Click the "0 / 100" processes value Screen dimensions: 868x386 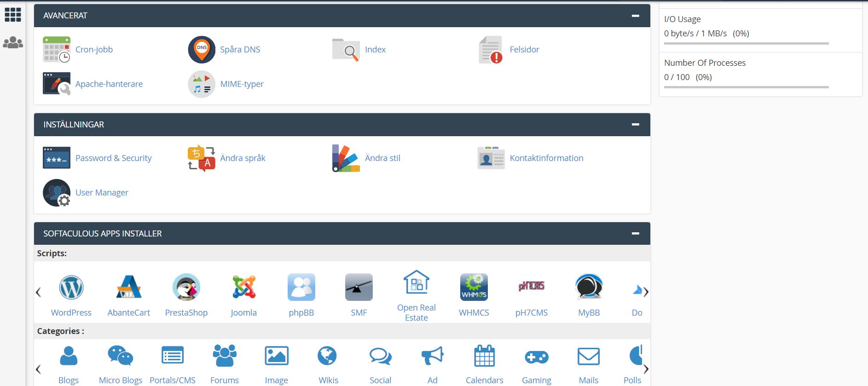tap(677, 77)
